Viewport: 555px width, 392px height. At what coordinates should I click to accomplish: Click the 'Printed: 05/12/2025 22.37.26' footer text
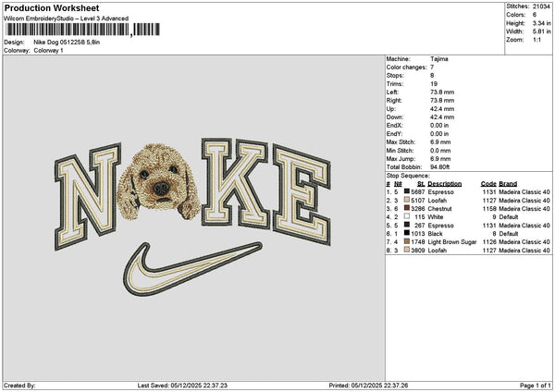[368, 386]
